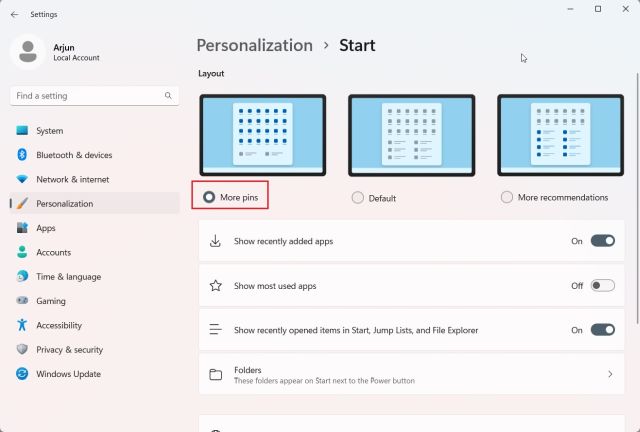
Task: Click the Gaming controller icon
Action: 22,300
